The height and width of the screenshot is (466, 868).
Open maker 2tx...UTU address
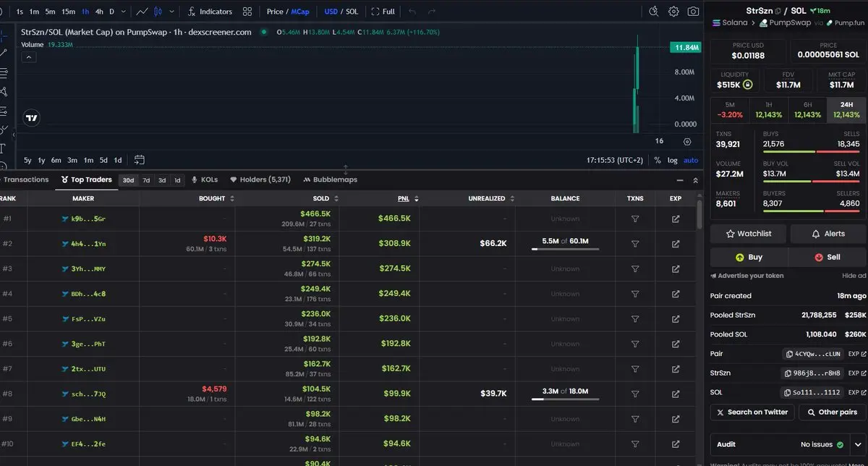[x=88, y=369]
